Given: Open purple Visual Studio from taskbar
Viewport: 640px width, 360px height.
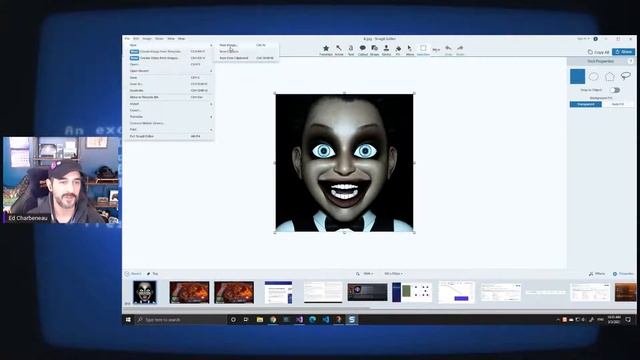Looking at the screenshot, I should point(299,320).
